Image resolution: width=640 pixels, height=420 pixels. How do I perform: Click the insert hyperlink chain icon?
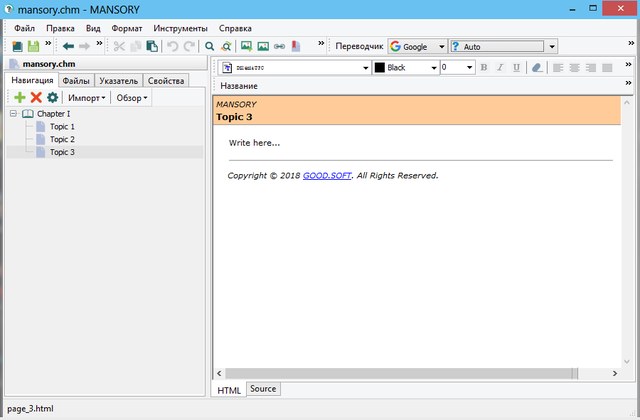click(x=281, y=46)
